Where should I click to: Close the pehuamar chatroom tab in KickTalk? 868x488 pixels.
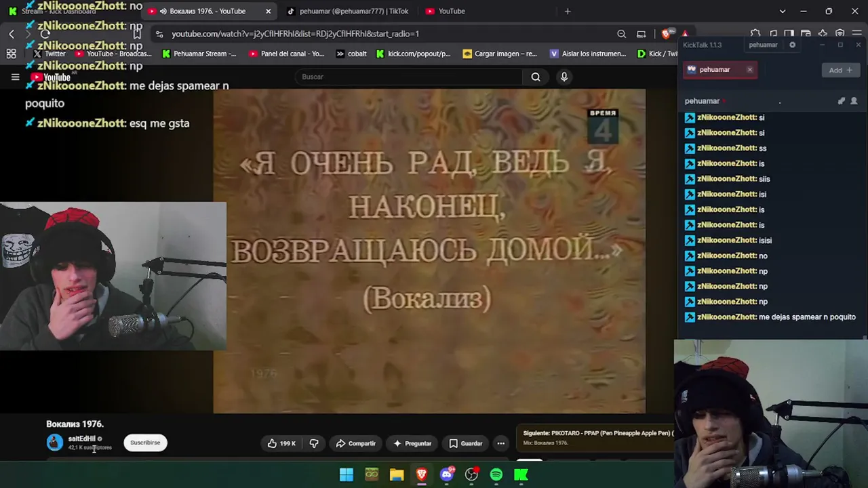click(x=749, y=69)
